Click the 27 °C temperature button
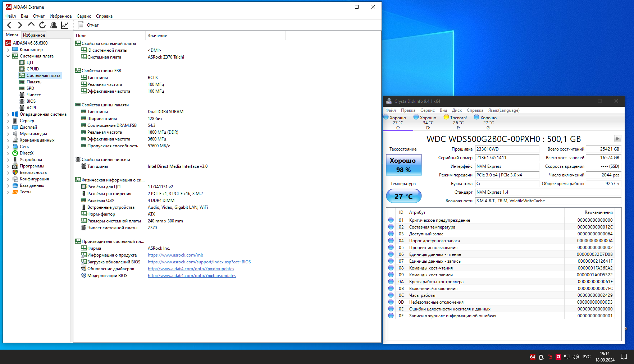The image size is (634, 364). click(x=403, y=196)
